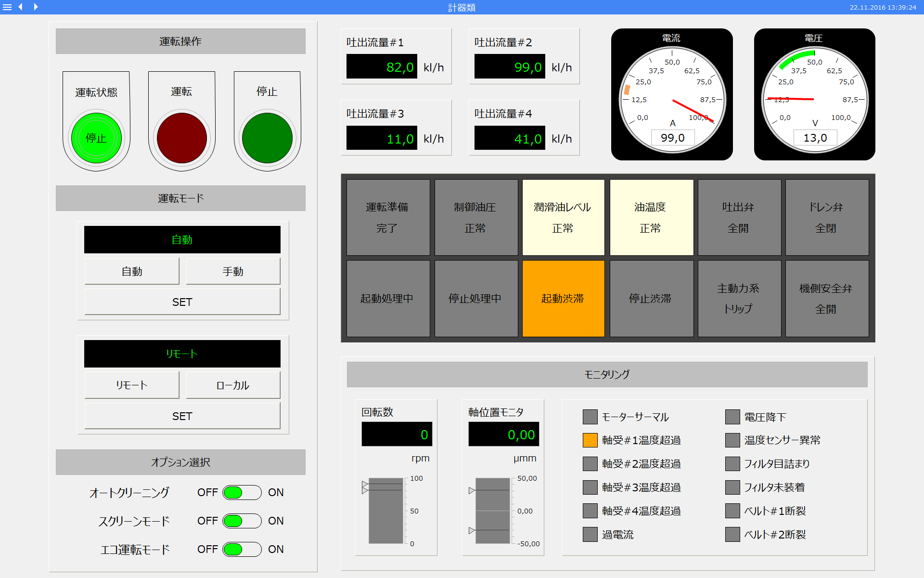Click フィルタ目詰まり indicator box
Image resolution: width=924 pixels, height=578 pixels.
point(732,464)
